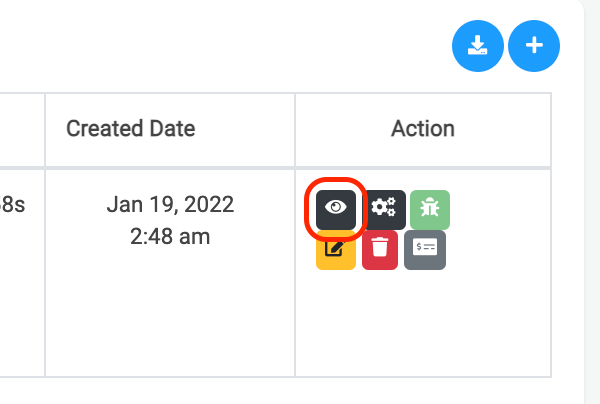Click the eye view icon
Viewport: 600px width, 404px height.
tap(335, 208)
